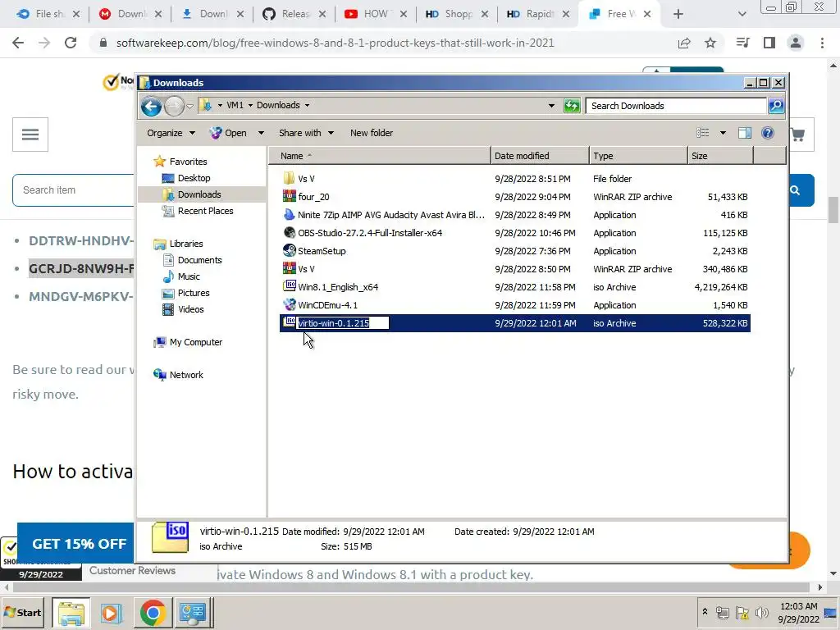Switch to the HD Shopping tab

(x=457, y=14)
